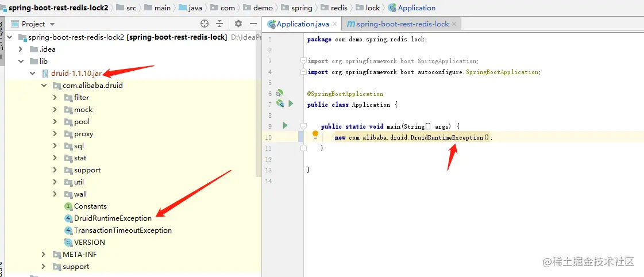Expand the proxy package
This screenshot has height=277, width=644.
coord(55,133)
